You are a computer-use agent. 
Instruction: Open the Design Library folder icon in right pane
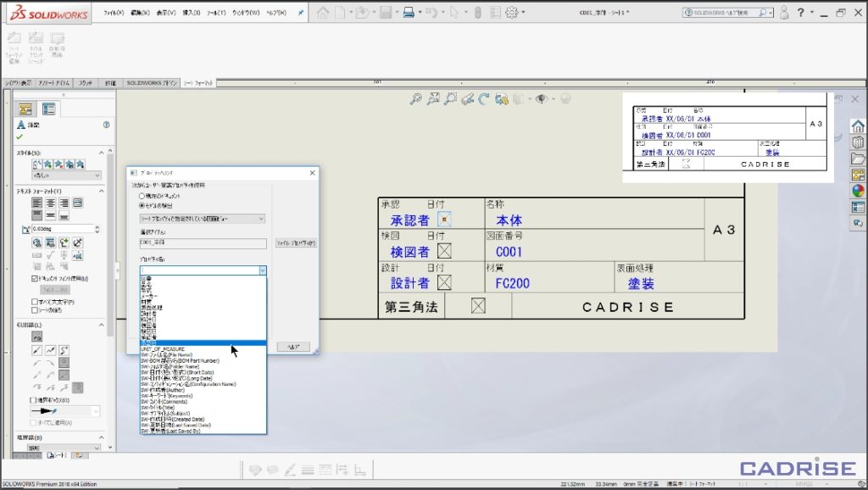pos(858,159)
